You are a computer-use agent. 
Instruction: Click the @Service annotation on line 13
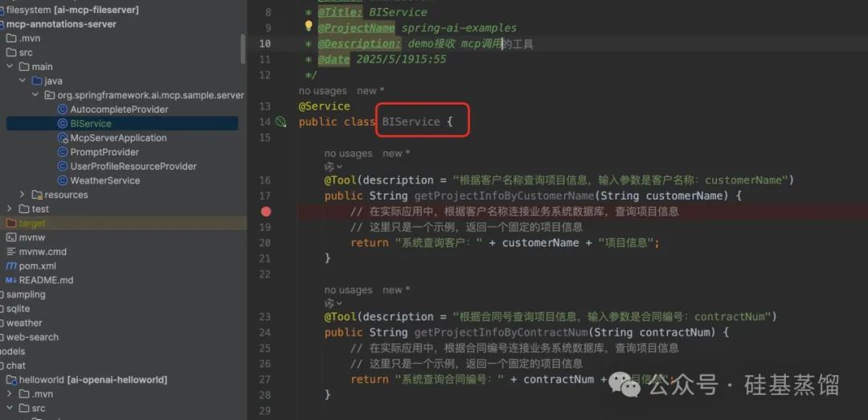click(x=325, y=106)
